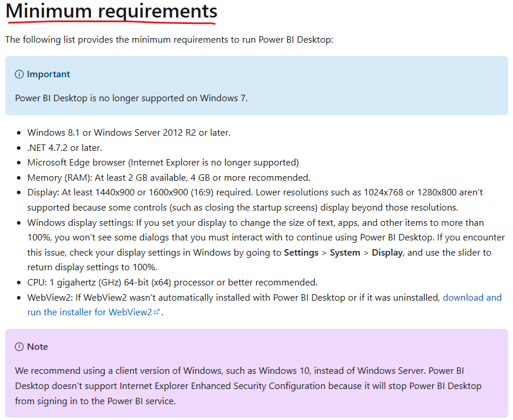Click the "WebView2: If WebView2 wasn't" bullet text
513x420 pixels.
pyautogui.click(x=233, y=298)
